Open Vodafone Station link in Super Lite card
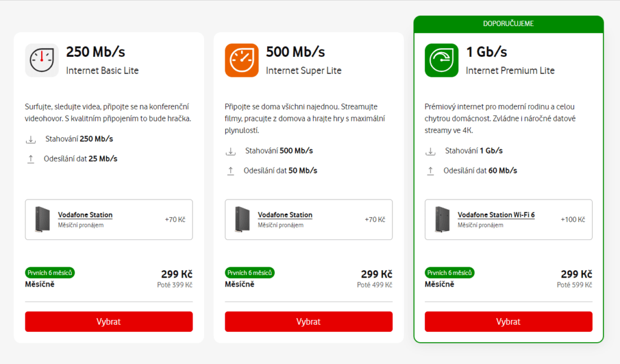Screen dimensions: 620x364 (285, 215)
